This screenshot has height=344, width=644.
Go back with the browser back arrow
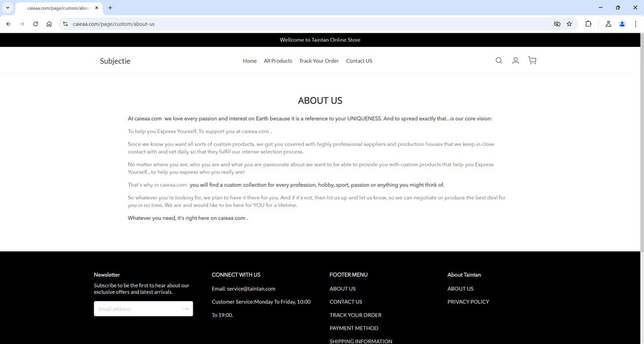point(9,24)
